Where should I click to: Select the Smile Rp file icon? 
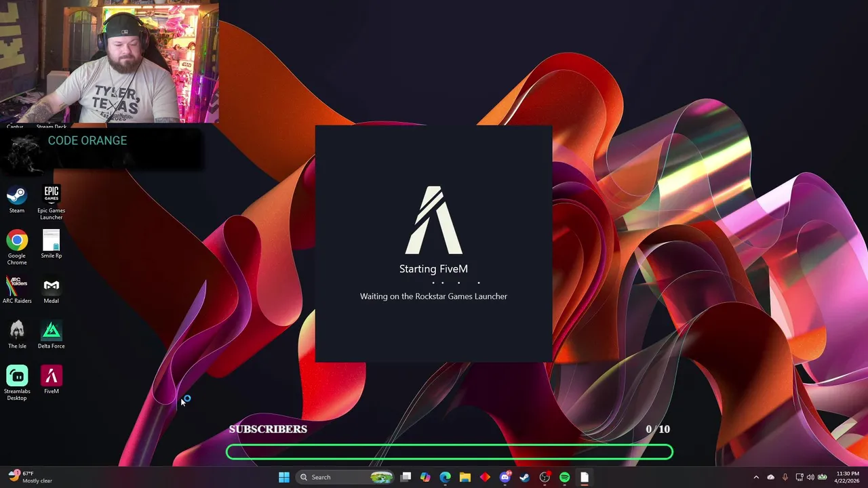[52, 244]
